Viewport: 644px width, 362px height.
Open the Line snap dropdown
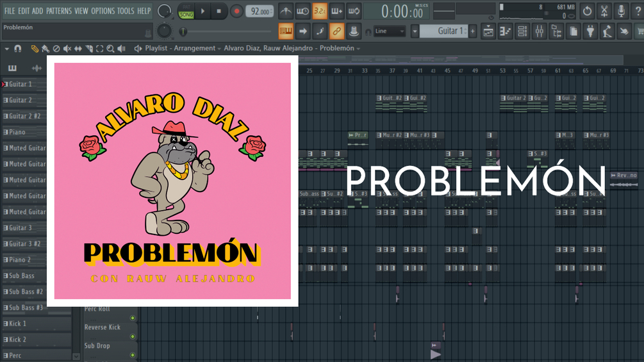(x=390, y=31)
